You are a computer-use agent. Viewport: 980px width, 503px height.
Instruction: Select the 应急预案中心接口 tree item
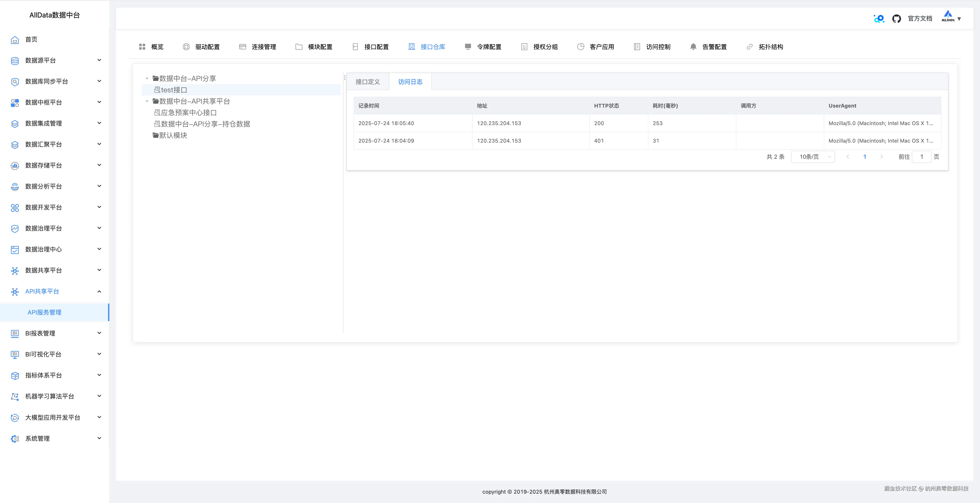click(x=188, y=113)
